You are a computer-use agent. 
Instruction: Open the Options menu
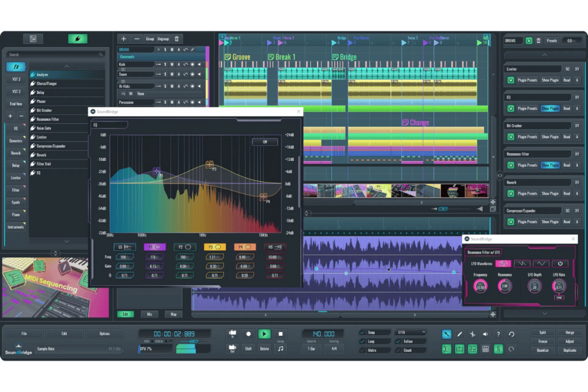[x=105, y=333]
